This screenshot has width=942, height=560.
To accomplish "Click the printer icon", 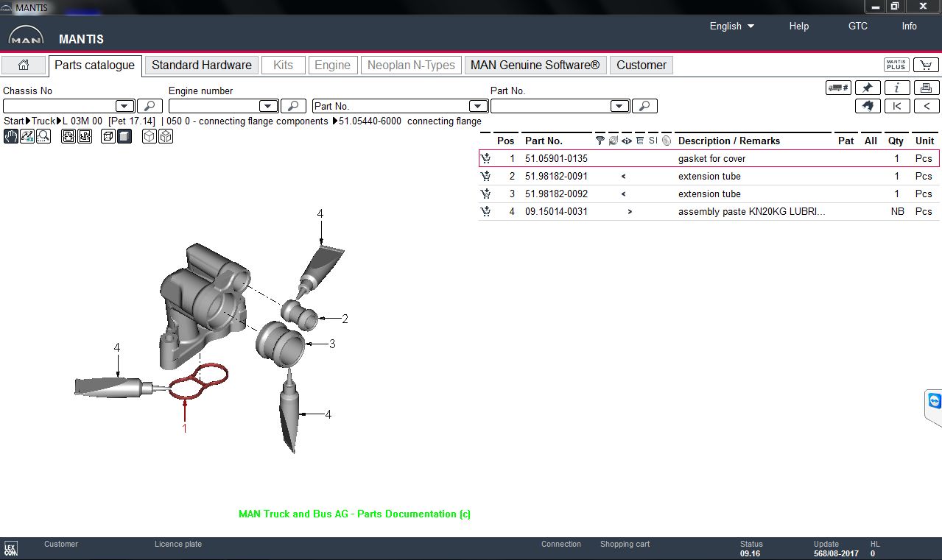I will [x=927, y=88].
